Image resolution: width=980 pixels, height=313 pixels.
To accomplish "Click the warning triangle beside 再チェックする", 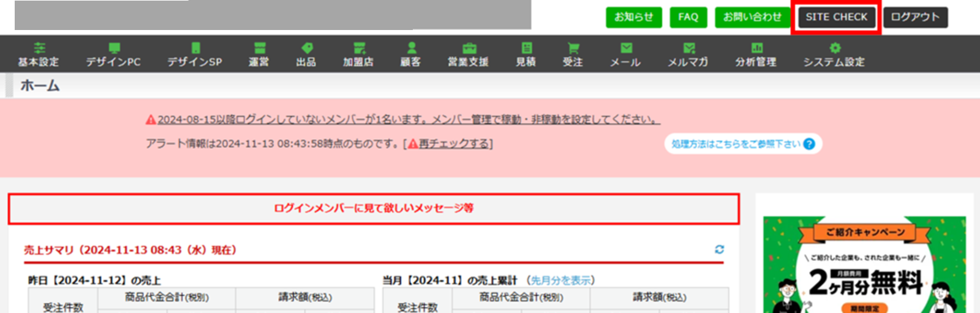I will pyautogui.click(x=413, y=144).
